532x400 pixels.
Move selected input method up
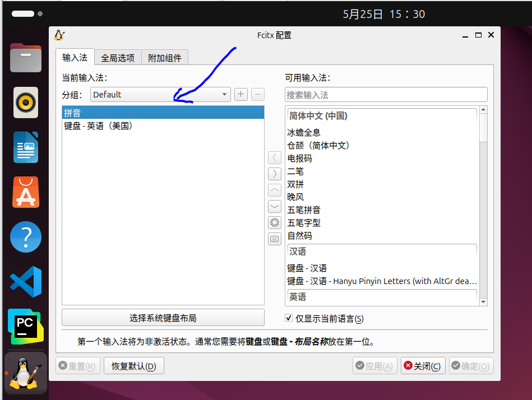(x=275, y=190)
